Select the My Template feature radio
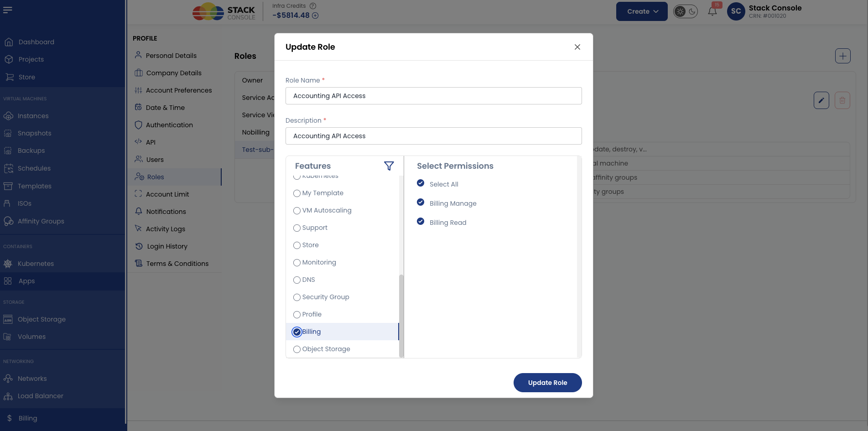868x431 pixels. click(297, 193)
